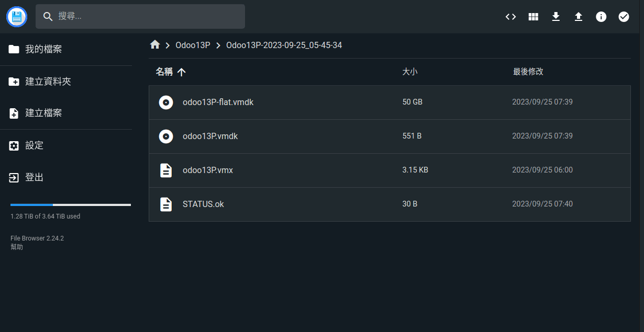Click 登出 to log out

[x=34, y=178]
